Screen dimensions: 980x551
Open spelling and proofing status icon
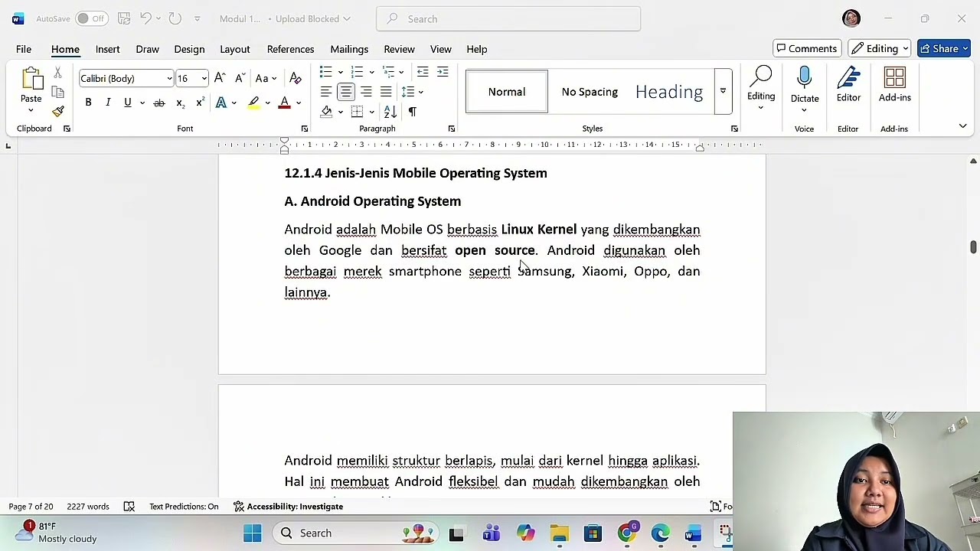coord(129,506)
